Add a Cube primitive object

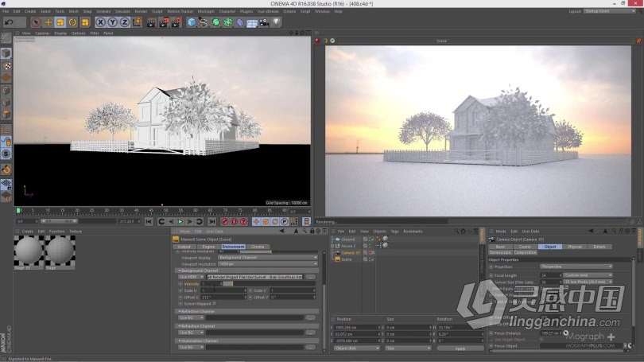tap(192, 22)
